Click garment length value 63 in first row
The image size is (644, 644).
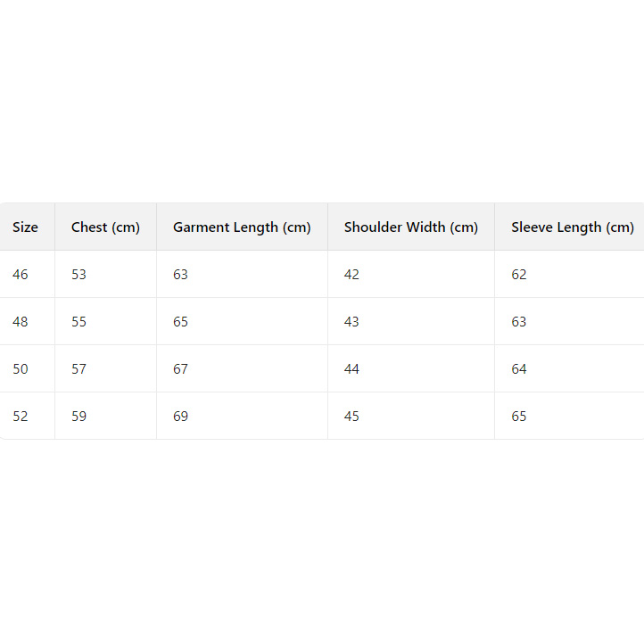click(181, 275)
